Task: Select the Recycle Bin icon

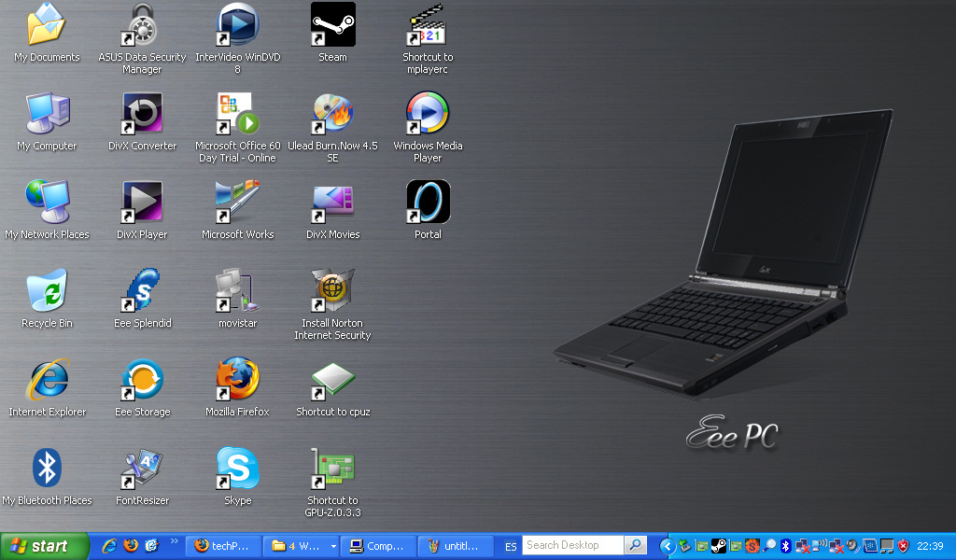Action: click(47, 291)
